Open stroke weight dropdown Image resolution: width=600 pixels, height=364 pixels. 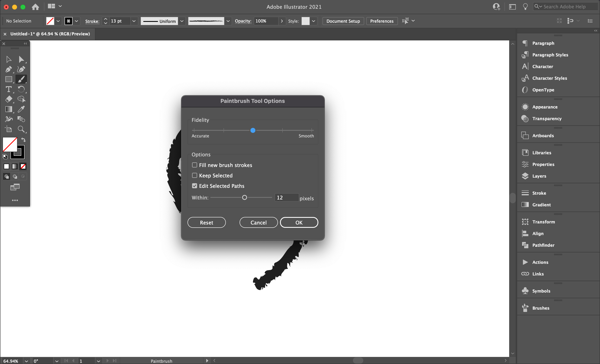click(134, 21)
